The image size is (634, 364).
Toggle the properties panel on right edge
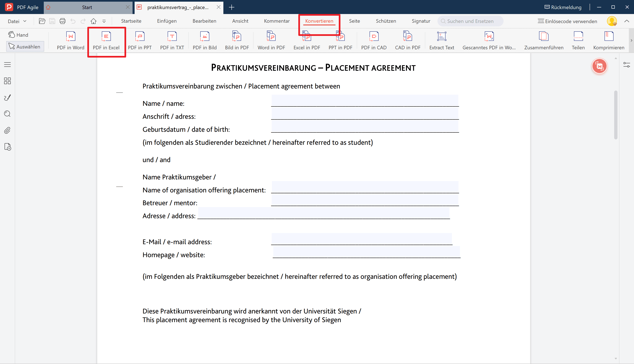[627, 65]
